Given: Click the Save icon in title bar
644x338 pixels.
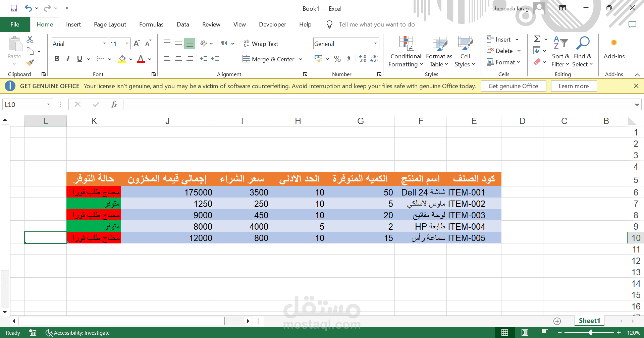Looking at the screenshot, I should click(x=14, y=8).
